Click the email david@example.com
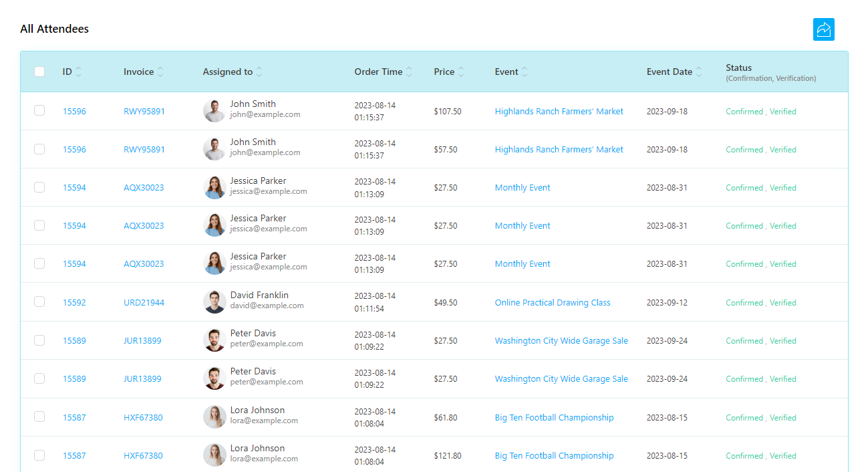This screenshot has height=472, width=868. click(267, 306)
